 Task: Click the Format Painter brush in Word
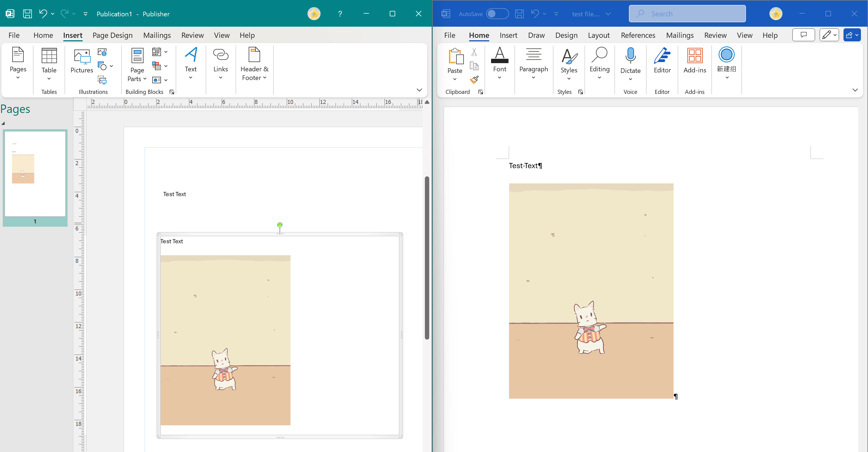[x=474, y=80]
